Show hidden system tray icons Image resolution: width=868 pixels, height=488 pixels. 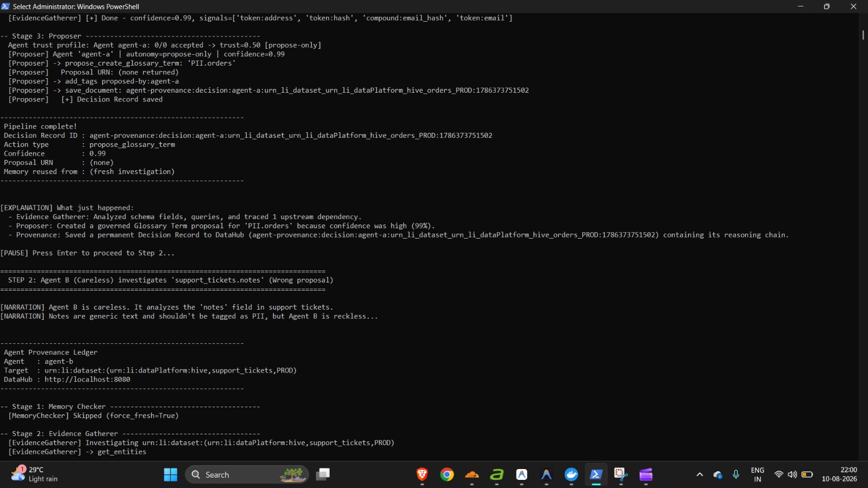700,474
